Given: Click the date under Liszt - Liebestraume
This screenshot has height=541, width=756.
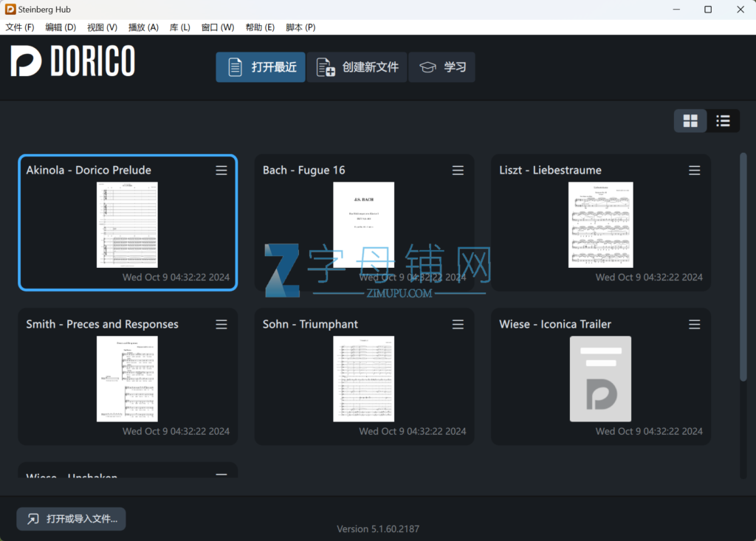Looking at the screenshot, I should tap(649, 278).
